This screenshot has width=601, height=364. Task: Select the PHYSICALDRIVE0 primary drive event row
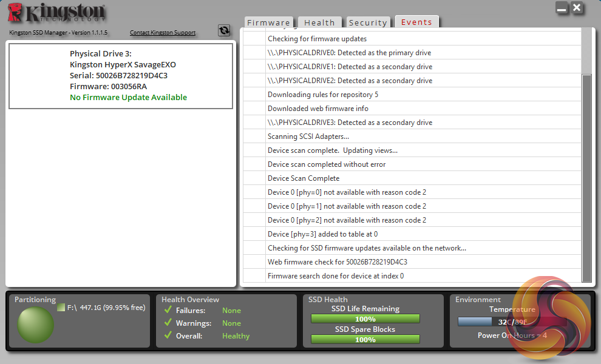pos(412,53)
